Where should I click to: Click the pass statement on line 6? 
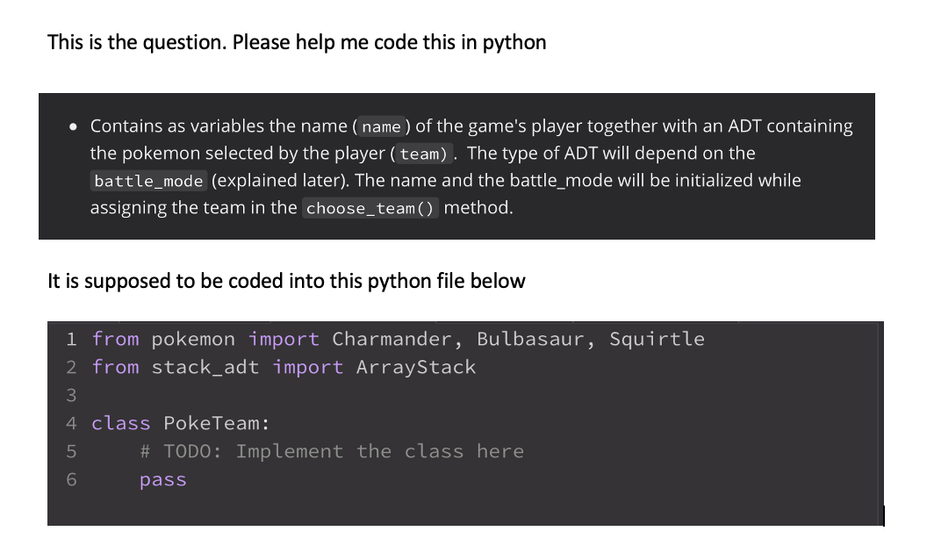pyautogui.click(x=162, y=479)
